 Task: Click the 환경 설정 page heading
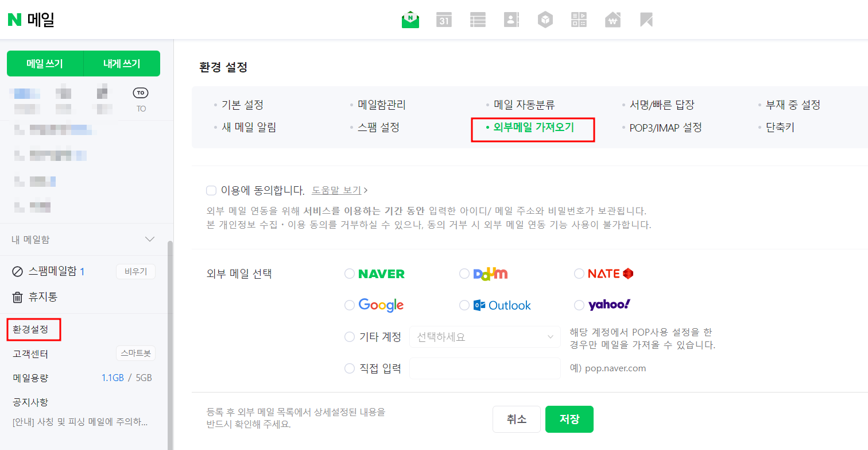click(x=223, y=67)
